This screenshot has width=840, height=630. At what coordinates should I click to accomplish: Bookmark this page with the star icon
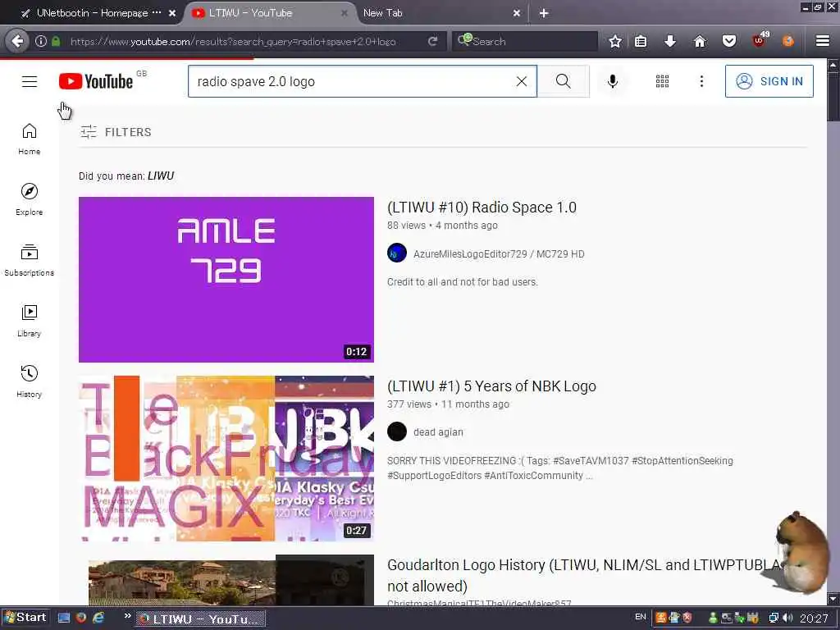pyautogui.click(x=615, y=41)
